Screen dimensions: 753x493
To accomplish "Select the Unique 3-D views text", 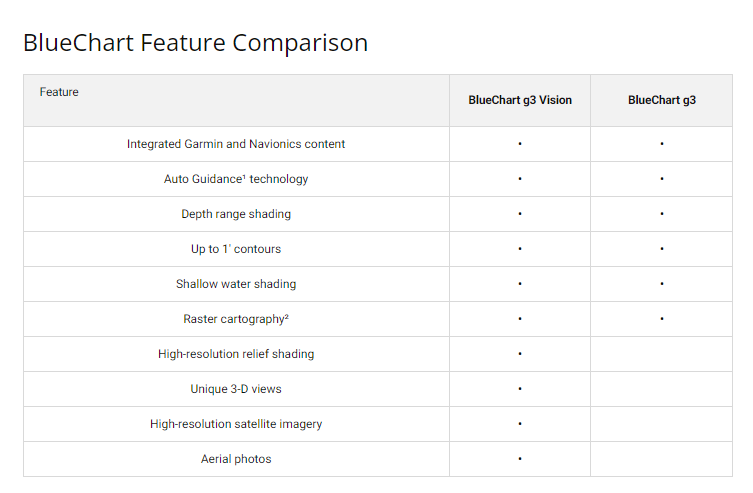I will [x=236, y=389].
